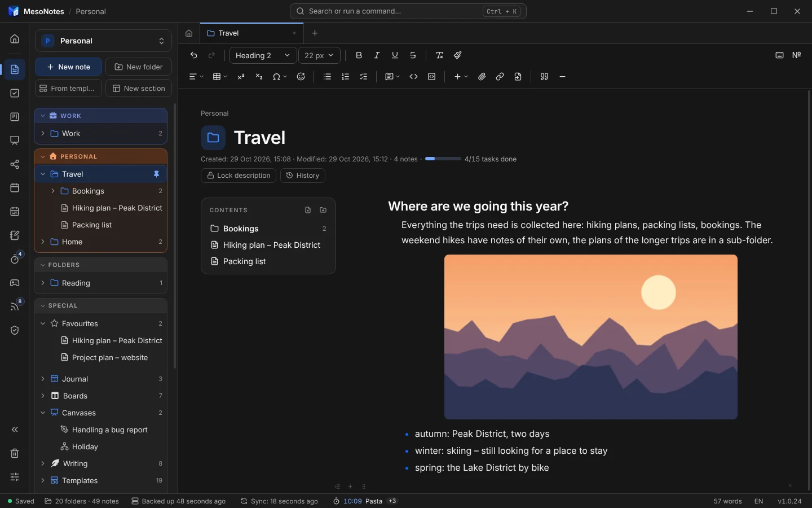Insert a table from the toolbar
This screenshot has width=812, height=508.
(x=219, y=77)
